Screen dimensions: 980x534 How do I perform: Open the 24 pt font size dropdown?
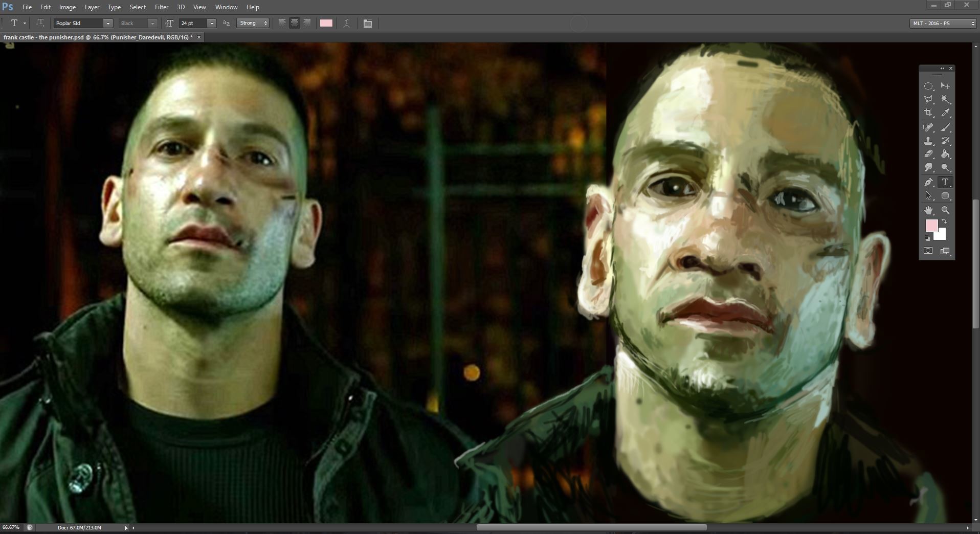[212, 24]
